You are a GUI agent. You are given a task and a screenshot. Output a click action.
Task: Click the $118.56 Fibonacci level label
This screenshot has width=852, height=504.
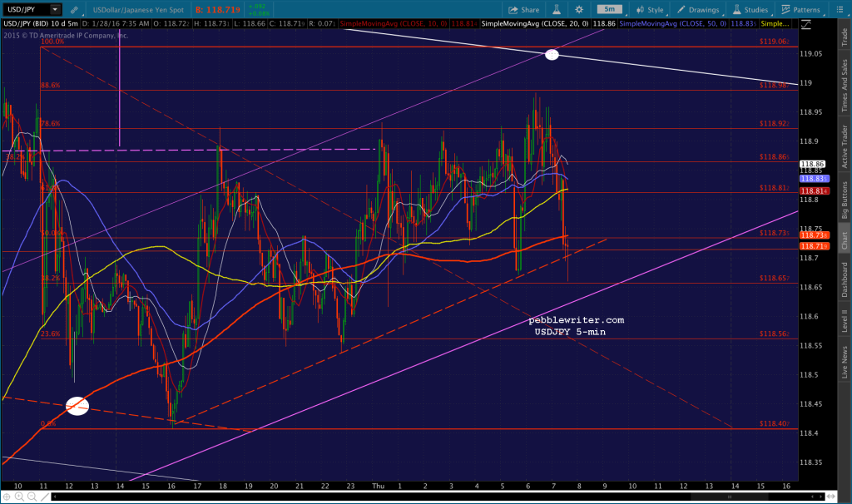tap(775, 334)
